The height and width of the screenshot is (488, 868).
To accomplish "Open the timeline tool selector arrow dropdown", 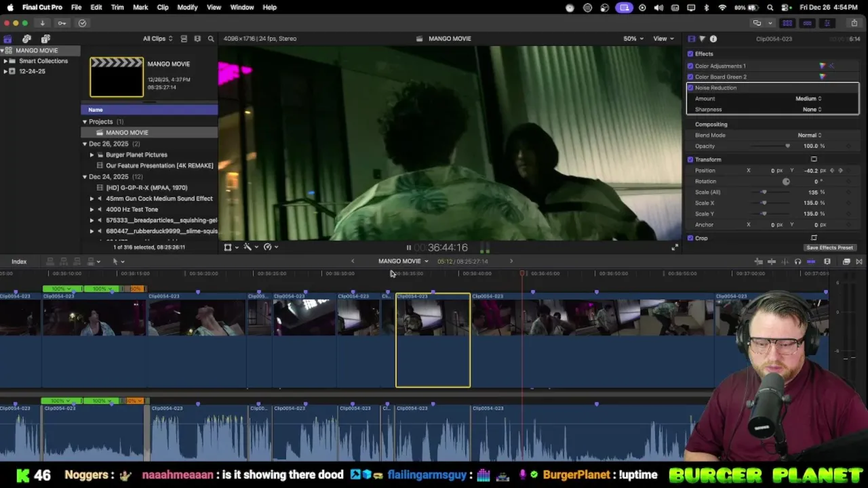I will [x=118, y=262].
